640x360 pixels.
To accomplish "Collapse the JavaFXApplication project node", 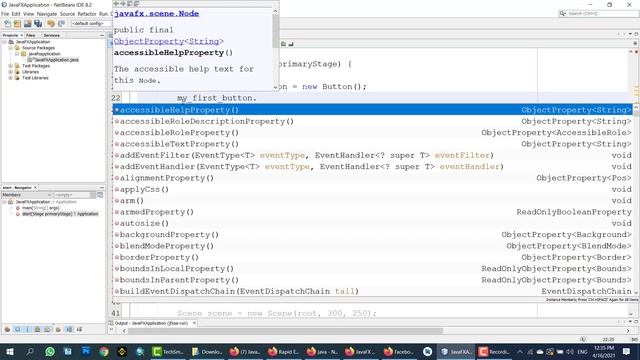I will tap(4, 42).
